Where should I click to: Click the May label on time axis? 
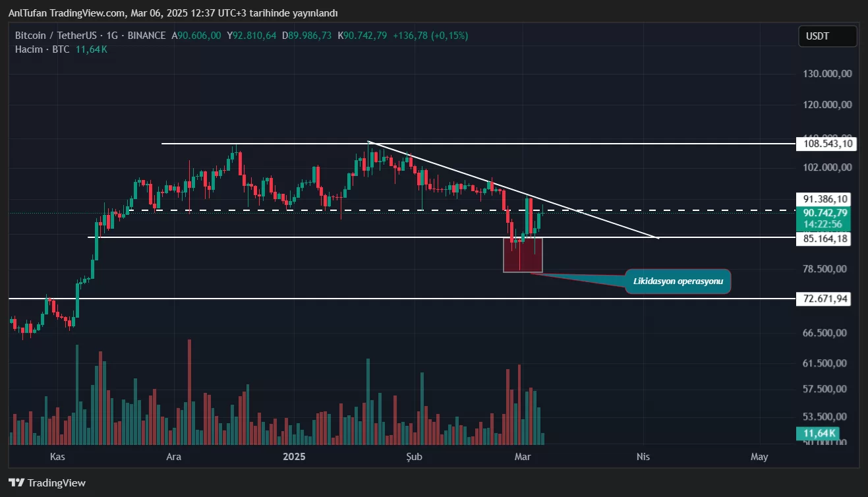pyautogui.click(x=759, y=456)
